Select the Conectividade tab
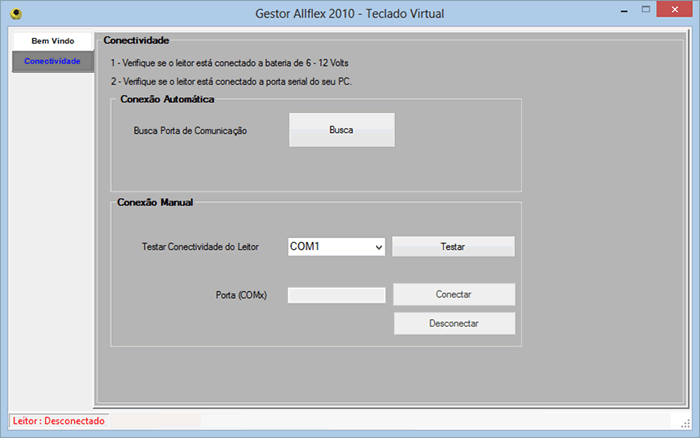 (x=53, y=61)
